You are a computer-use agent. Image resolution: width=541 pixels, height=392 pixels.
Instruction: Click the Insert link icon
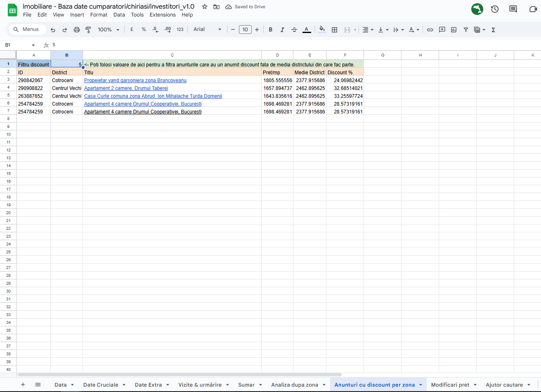click(x=430, y=30)
